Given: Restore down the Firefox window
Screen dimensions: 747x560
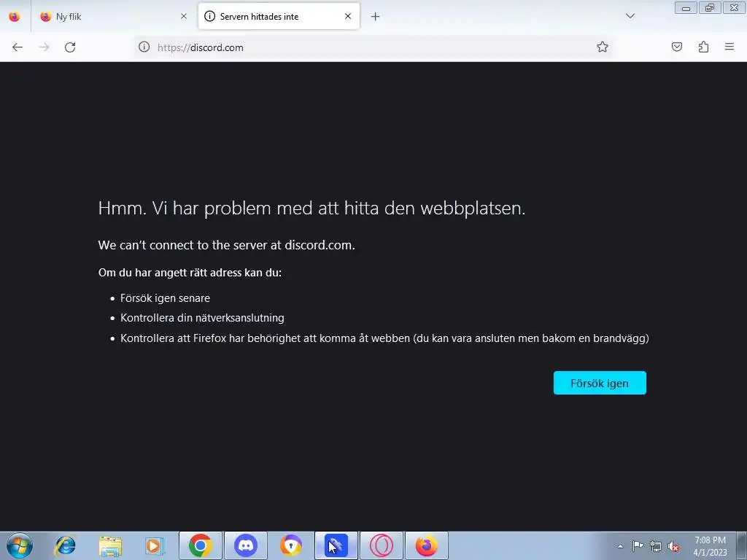Looking at the screenshot, I should [x=710, y=8].
